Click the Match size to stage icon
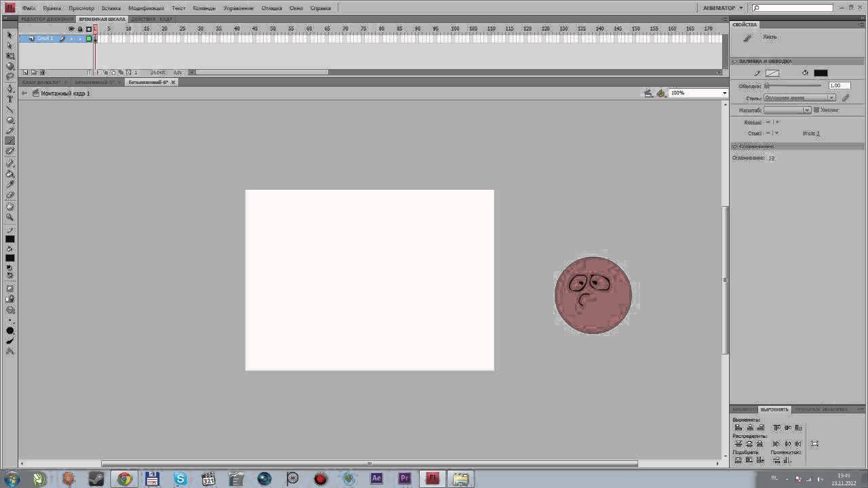 [814, 444]
